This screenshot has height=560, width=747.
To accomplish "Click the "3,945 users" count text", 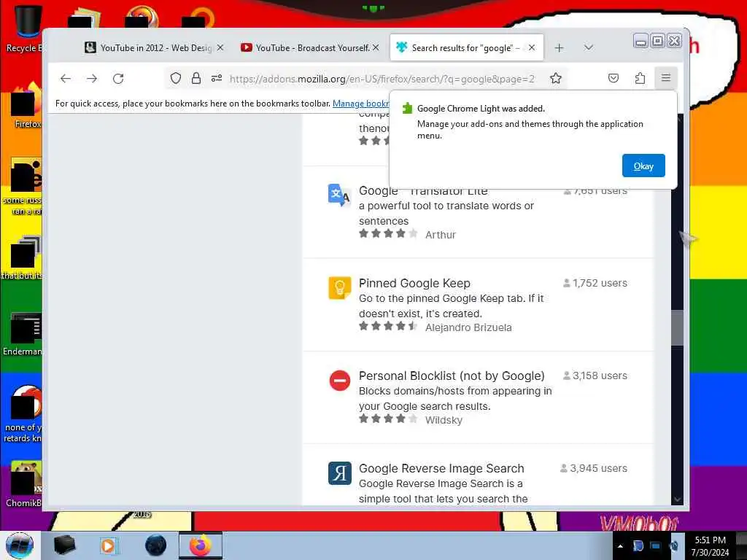I will point(598,469).
